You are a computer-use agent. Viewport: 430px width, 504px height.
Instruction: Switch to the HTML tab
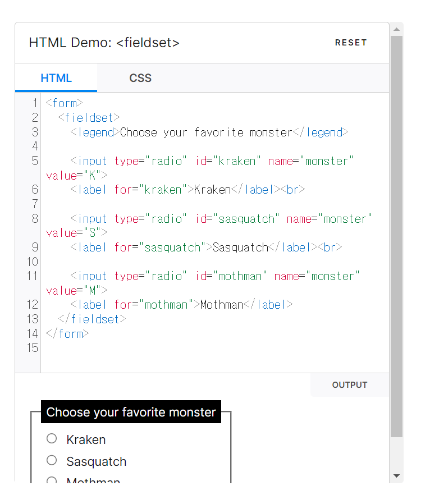[x=55, y=77]
